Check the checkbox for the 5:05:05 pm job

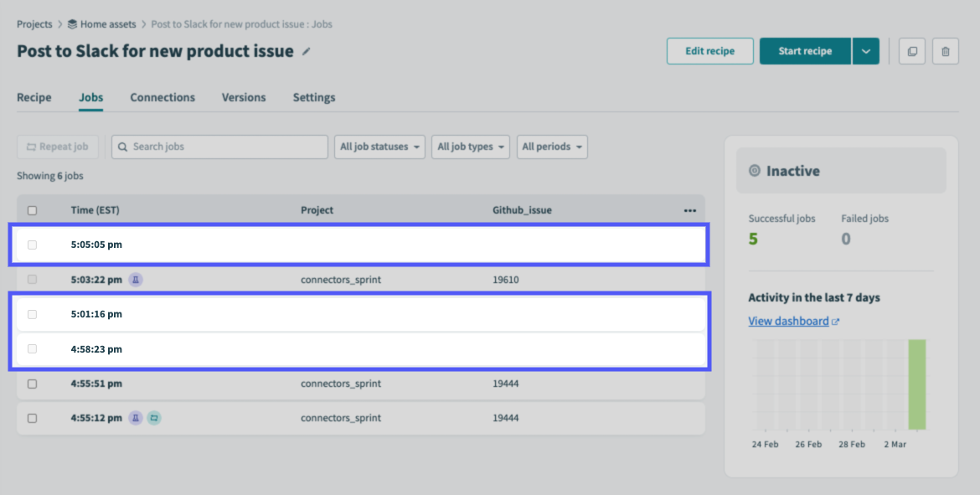point(32,245)
